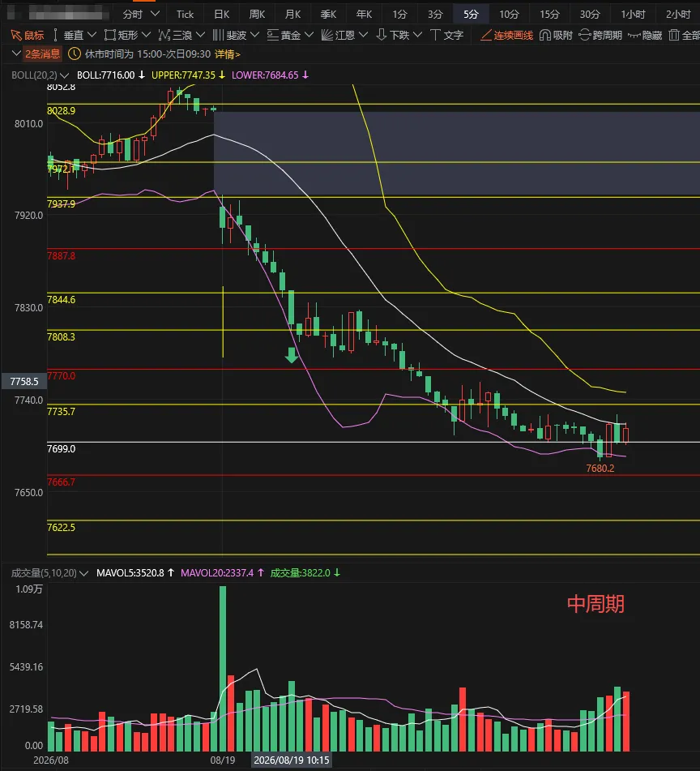
Task: Select the 垂直 vertical line tool
Action: [68, 36]
